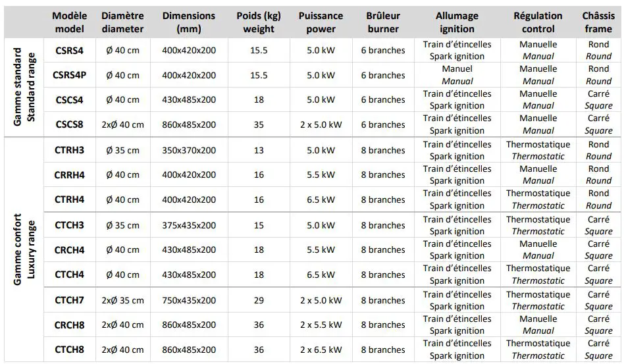Screen dimensions: 626x364
Task: Select the CSRS4 model cell
Action: pyautogui.click(x=69, y=50)
